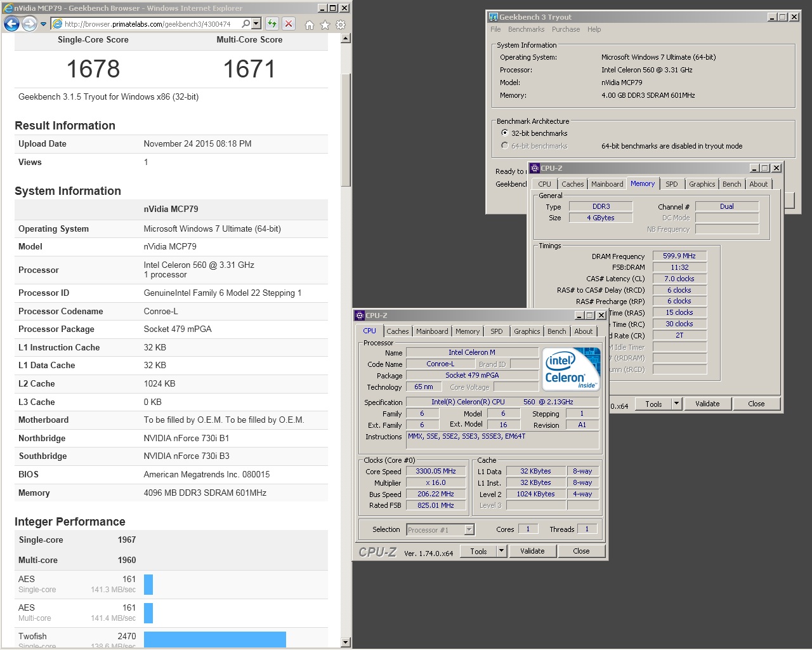Open IE tools gear icon
This screenshot has width=812, height=650.
pyautogui.click(x=341, y=25)
